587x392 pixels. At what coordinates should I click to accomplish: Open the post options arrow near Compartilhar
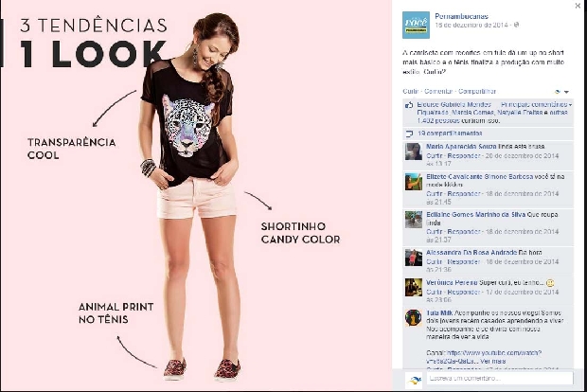(566, 92)
